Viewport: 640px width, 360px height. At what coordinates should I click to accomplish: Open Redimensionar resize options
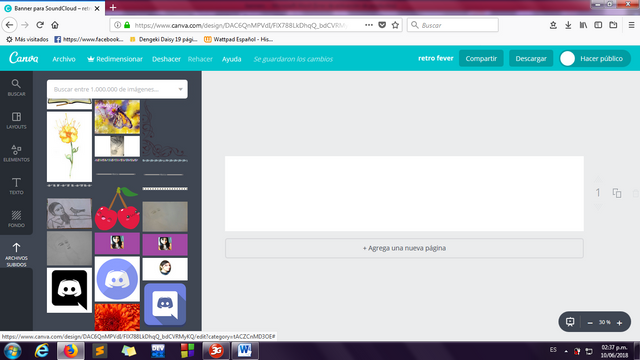point(115,59)
